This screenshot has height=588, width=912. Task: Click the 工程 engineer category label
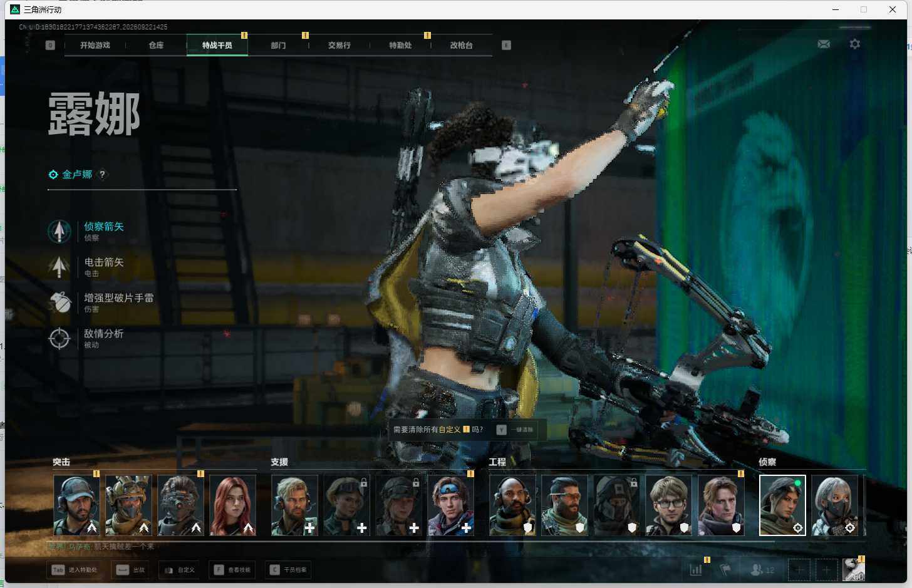497,462
